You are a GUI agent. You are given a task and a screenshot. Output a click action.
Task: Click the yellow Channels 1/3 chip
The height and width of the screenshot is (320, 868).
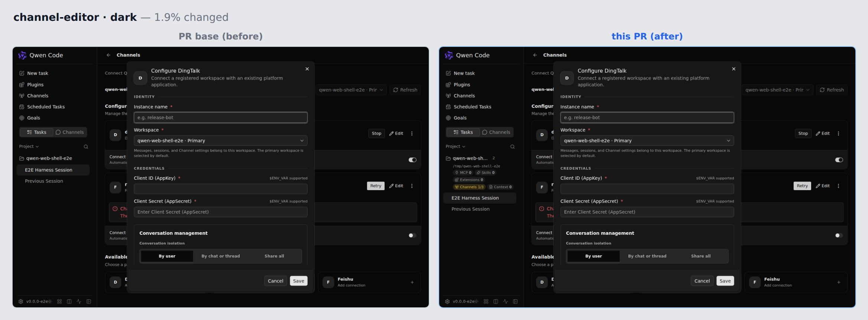[x=469, y=187]
